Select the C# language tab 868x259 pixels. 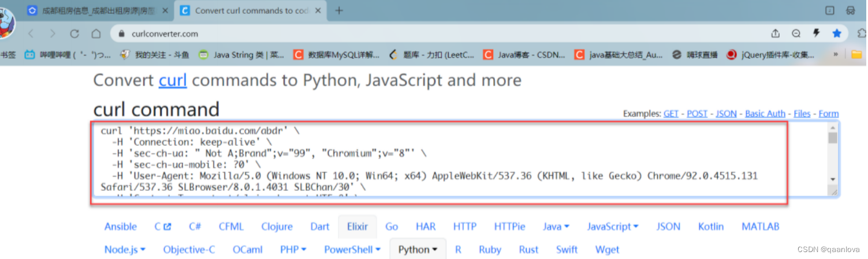195,227
